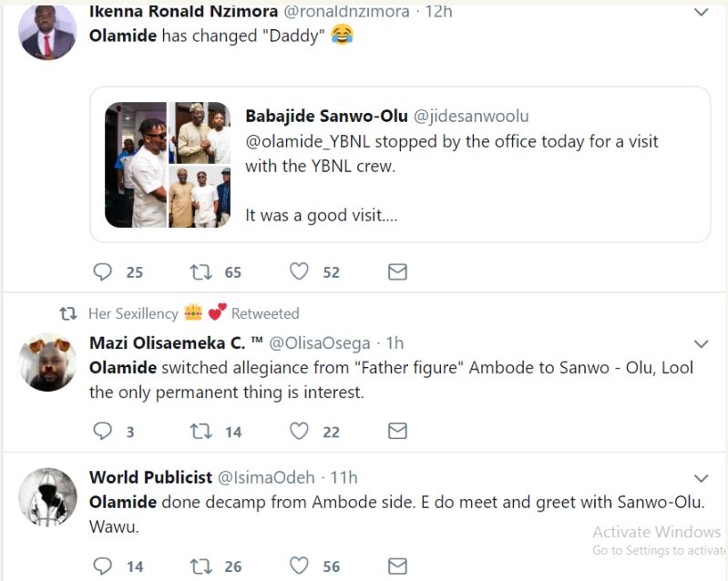This screenshot has height=581, width=728.
Task: Share Mazi Olisaemeka's tweet by message
Action: (x=397, y=431)
